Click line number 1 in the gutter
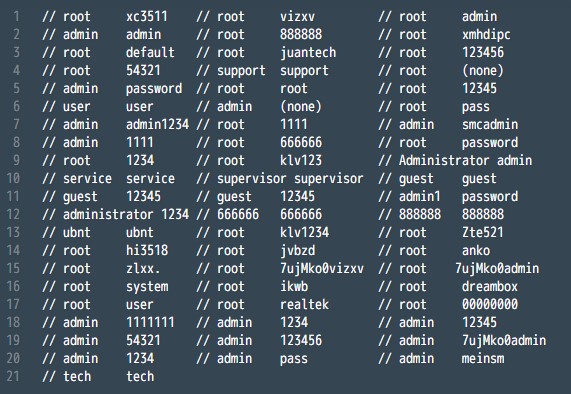 [x=16, y=16]
